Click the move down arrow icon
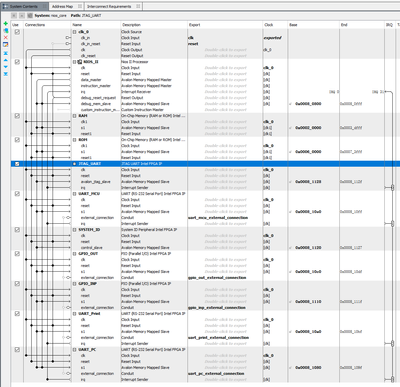The height and width of the screenshot is (387, 400). point(6,67)
